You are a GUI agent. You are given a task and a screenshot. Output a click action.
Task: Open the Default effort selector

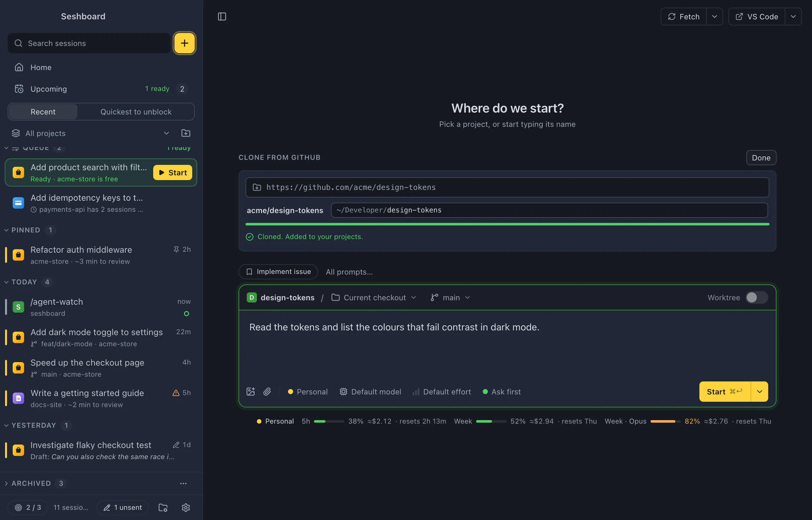(x=442, y=392)
